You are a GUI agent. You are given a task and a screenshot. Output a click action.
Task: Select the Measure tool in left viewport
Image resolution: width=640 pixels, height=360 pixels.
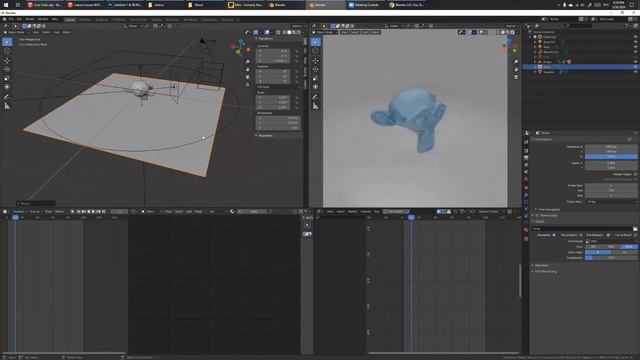tap(7, 106)
